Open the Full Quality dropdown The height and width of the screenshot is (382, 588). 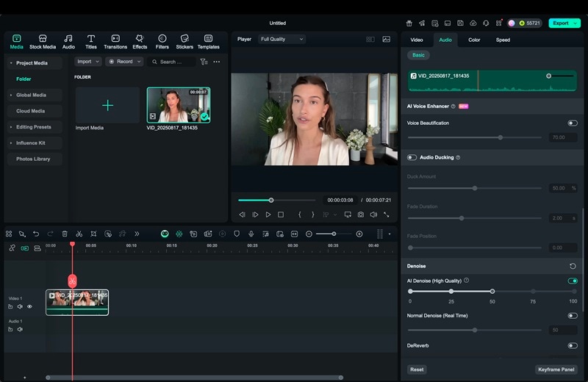(x=282, y=39)
